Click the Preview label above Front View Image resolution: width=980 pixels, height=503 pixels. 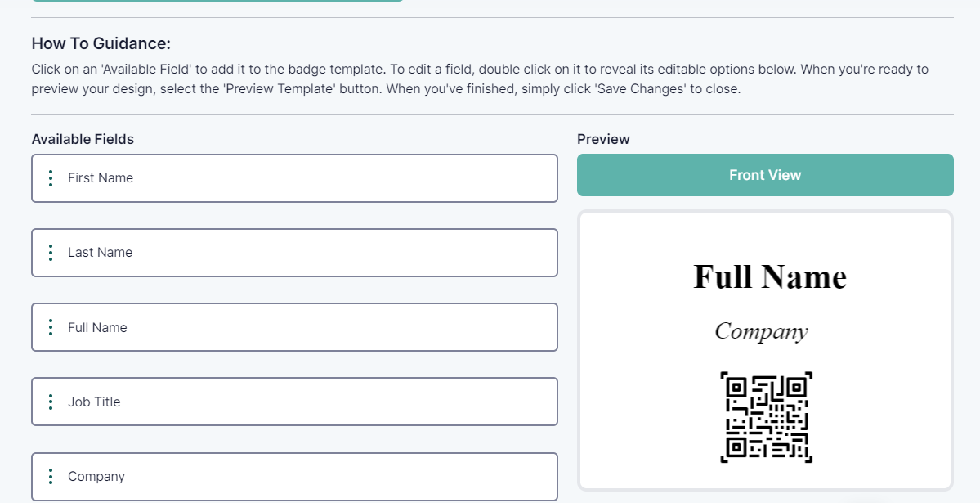603,139
